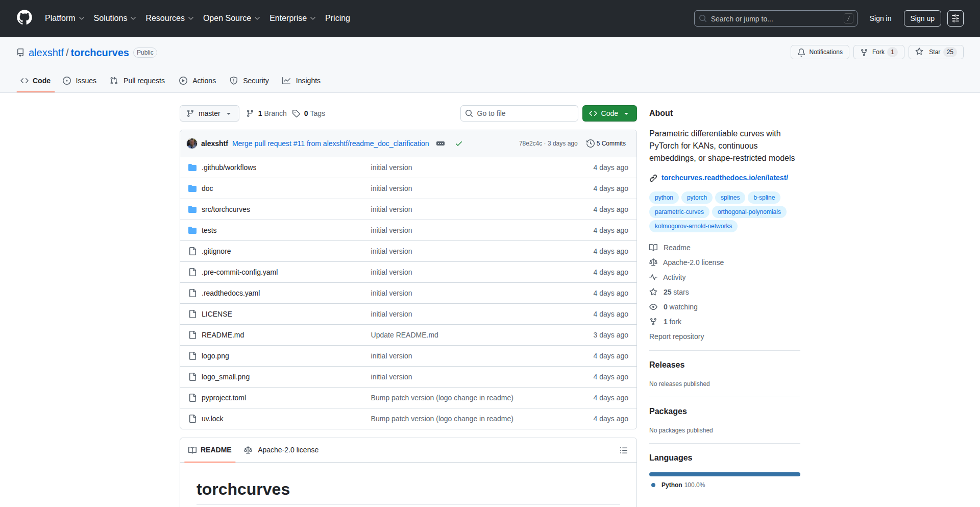This screenshot has width=980, height=507.
Task: Click the Tags label icon
Action: tap(296, 113)
